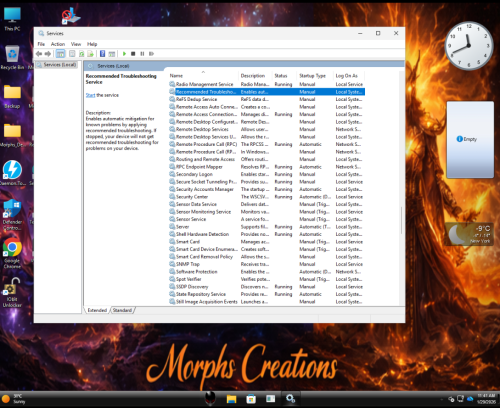Viewport: 500px width, 408px height.
Task: Click the Back arrow in Services toolbar
Action: click(x=39, y=54)
